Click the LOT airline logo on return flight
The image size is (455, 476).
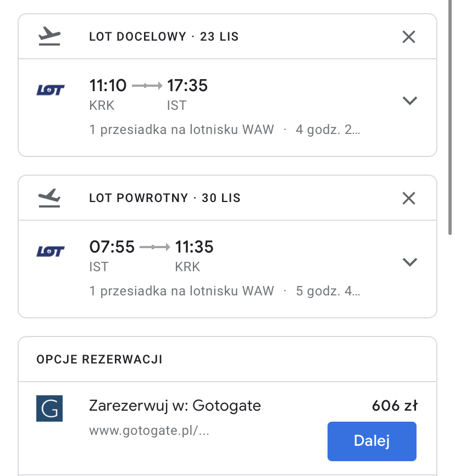51,251
